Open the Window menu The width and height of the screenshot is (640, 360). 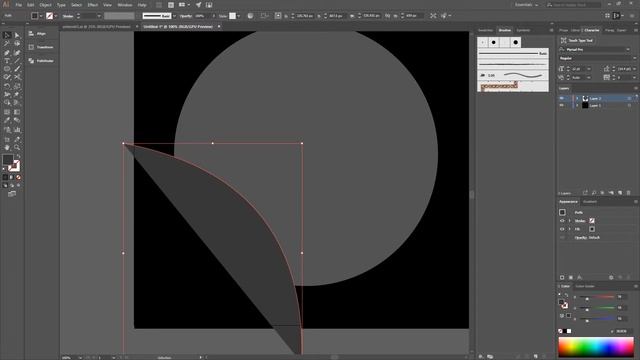pos(125,5)
